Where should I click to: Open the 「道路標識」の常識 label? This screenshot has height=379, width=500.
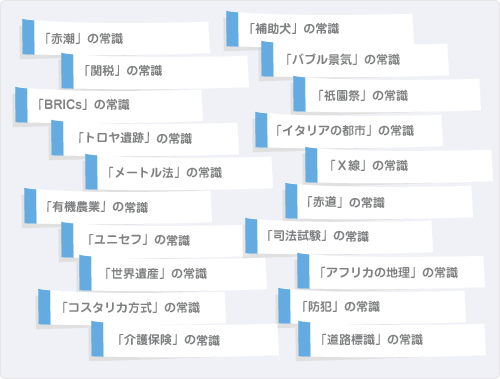[392, 339]
